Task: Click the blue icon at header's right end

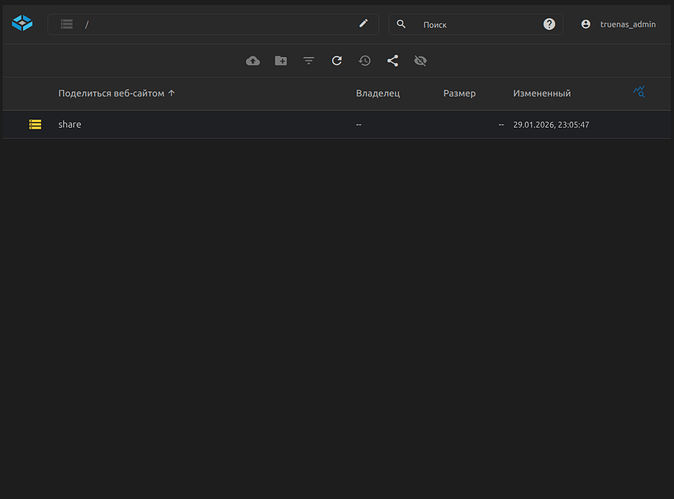Action: coord(640,92)
